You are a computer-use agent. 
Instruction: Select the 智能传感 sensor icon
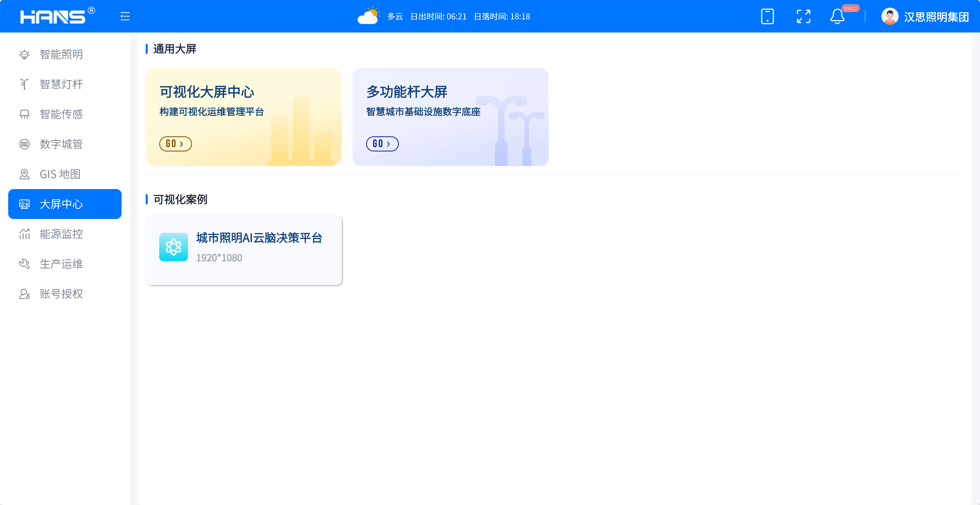24,114
